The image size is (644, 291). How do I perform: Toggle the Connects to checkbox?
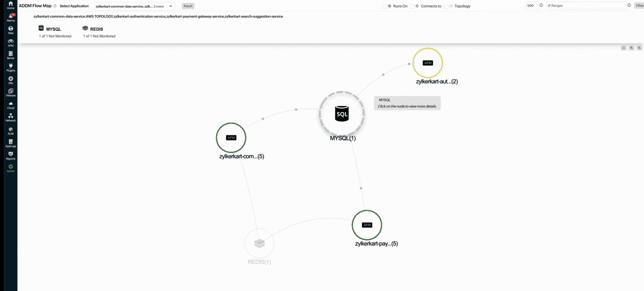point(412,6)
